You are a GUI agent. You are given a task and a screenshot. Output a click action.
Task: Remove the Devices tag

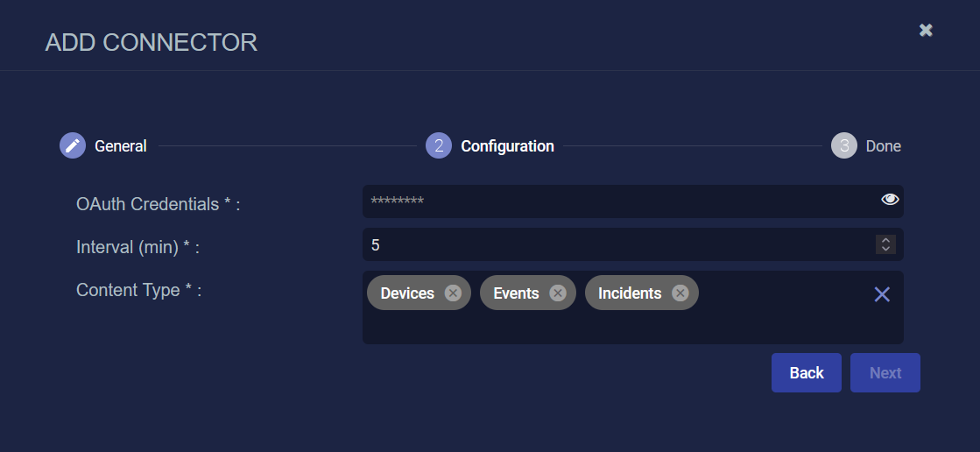pos(453,293)
